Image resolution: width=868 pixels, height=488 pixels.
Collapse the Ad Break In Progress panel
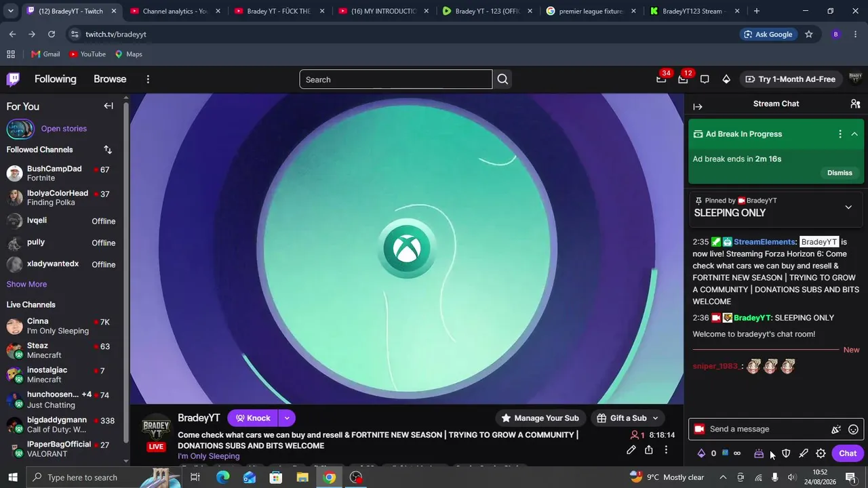click(x=854, y=134)
